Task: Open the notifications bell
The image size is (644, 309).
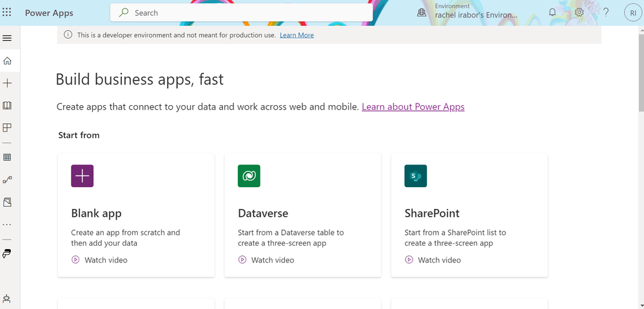Action: click(552, 12)
